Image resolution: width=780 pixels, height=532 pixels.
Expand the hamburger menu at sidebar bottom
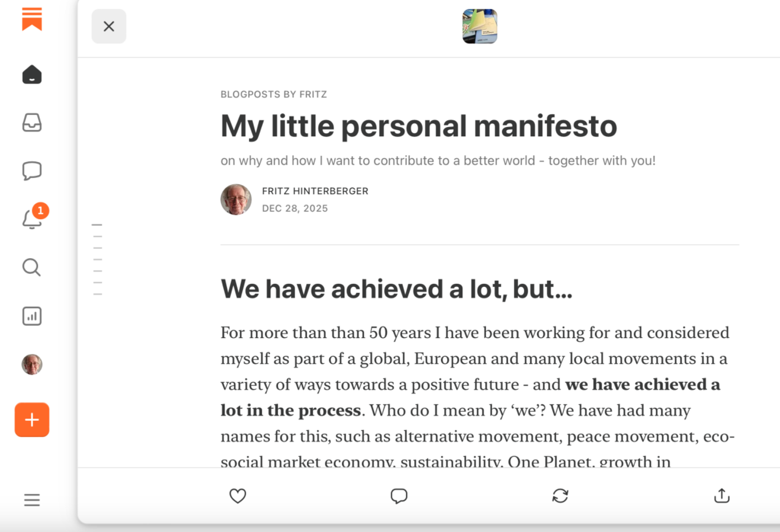[x=32, y=500]
